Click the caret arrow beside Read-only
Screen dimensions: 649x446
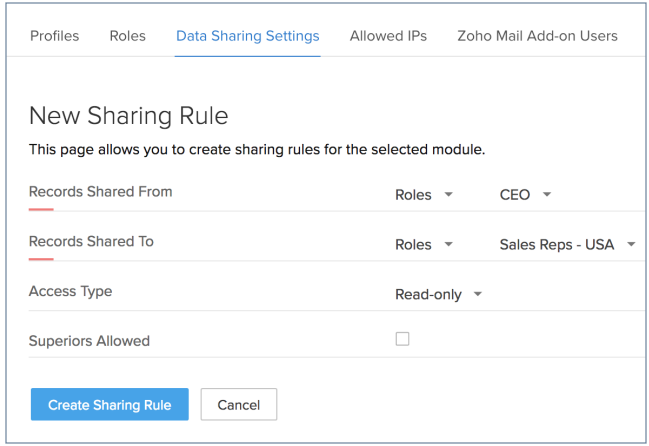(x=477, y=295)
